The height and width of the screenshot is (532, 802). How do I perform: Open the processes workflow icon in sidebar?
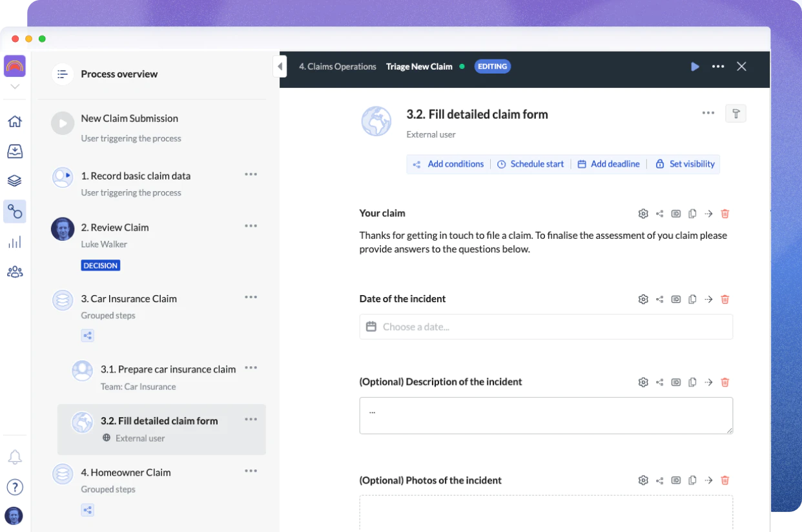pos(14,211)
